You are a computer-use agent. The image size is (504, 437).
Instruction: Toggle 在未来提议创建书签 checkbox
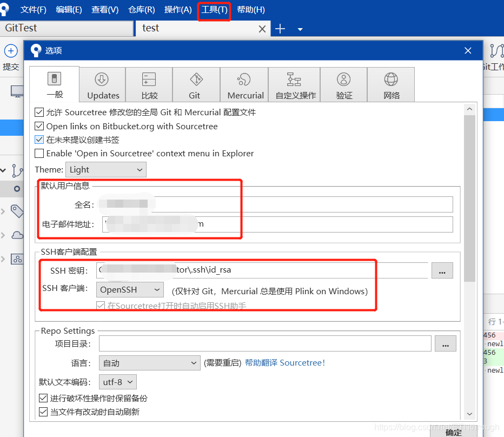pyautogui.click(x=39, y=140)
